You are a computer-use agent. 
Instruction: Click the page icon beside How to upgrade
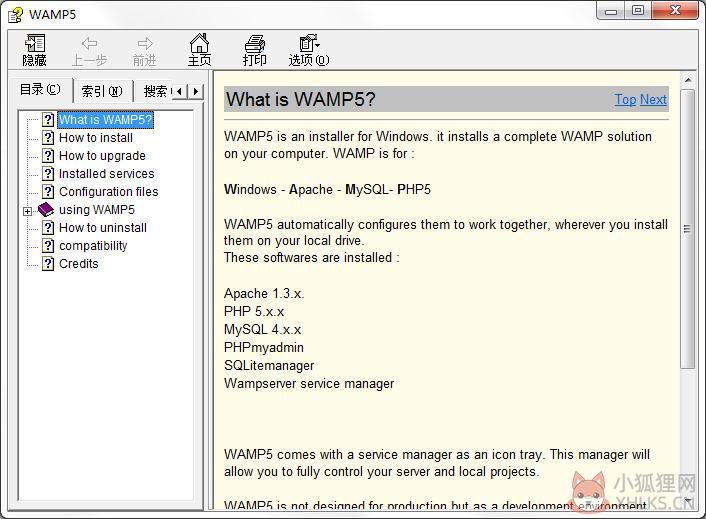[48, 155]
